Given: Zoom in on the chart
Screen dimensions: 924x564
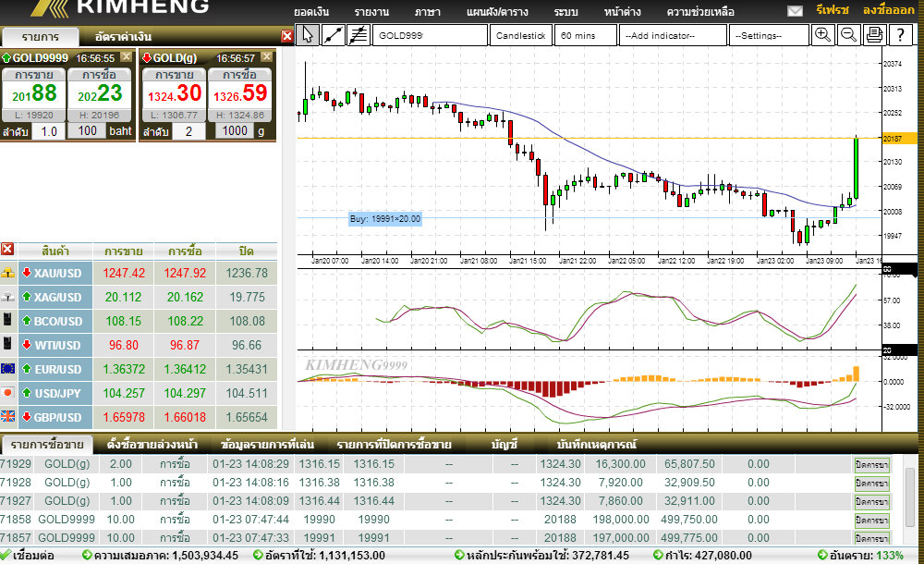Looking at the screenshot, I should (822, 35).
